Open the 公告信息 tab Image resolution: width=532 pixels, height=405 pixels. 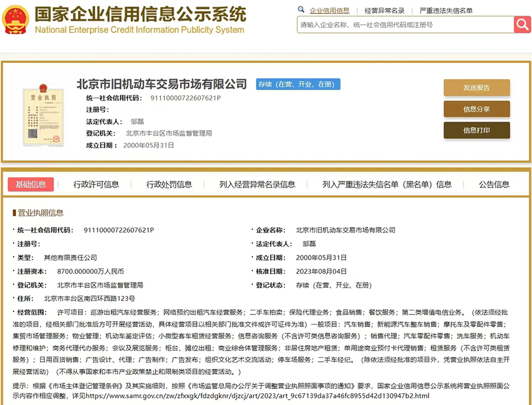494,184
